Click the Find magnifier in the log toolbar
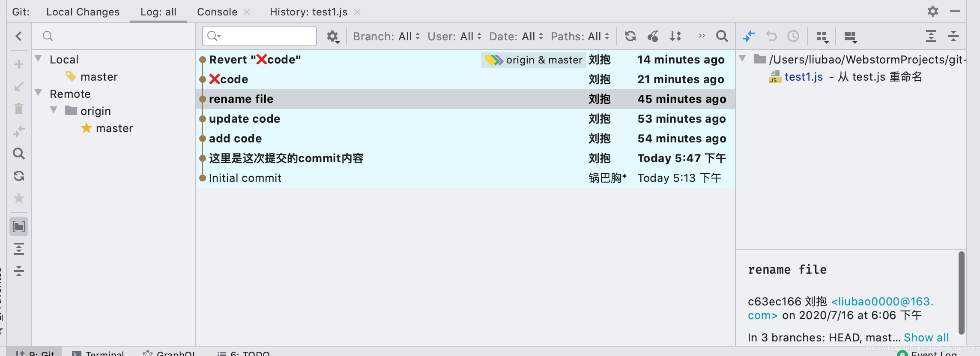This screenshot has height=356, width=980. pyautogui.click(x=722, y=36)
